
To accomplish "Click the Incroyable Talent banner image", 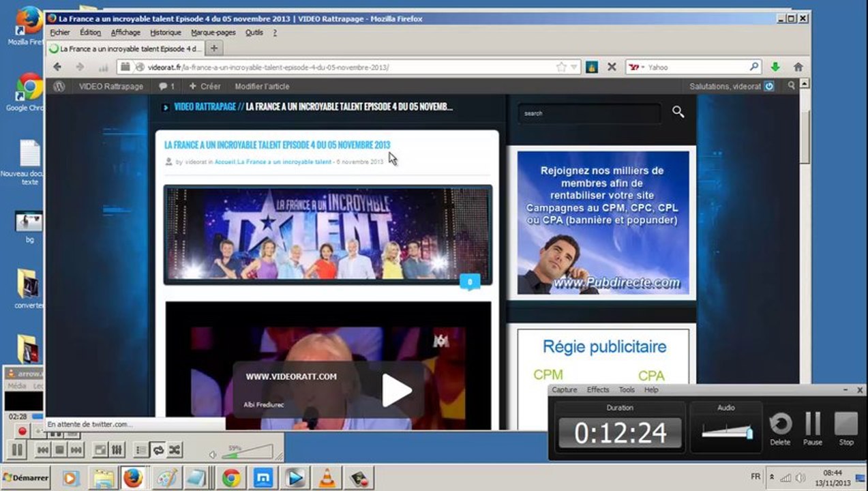I will 327,235.
